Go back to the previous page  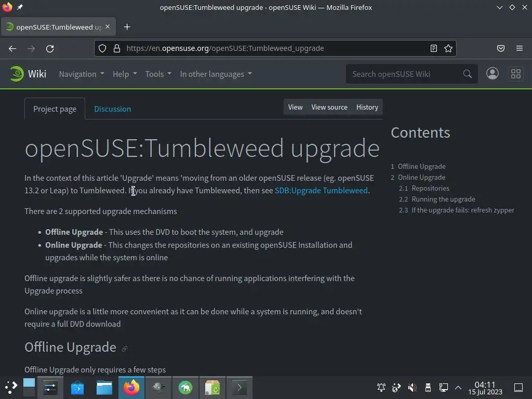click(x=12, y=48)
